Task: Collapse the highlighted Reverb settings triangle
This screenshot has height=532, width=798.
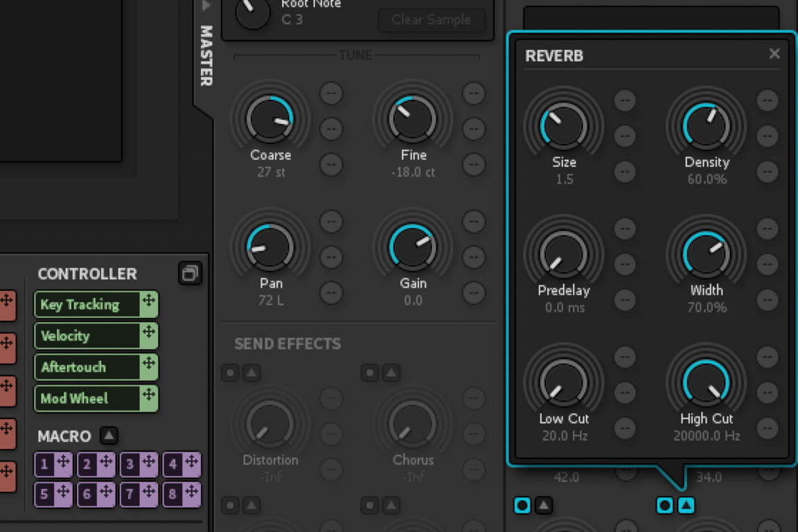Action: click(x=685, y=506)
